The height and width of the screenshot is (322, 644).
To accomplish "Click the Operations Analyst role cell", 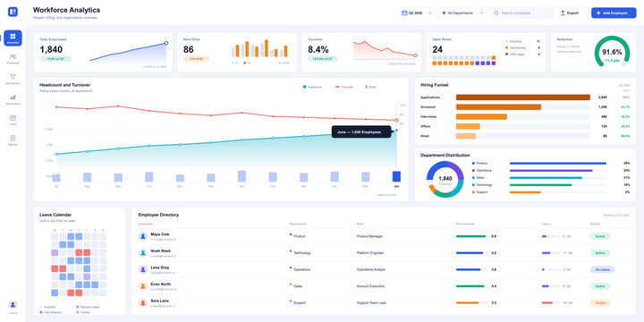I will click(371, 270).
